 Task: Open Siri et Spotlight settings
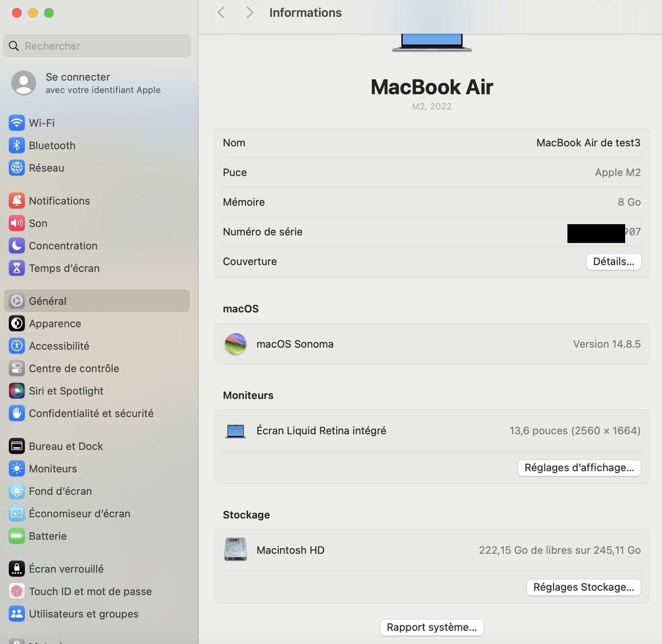click(x=66, y=391)
